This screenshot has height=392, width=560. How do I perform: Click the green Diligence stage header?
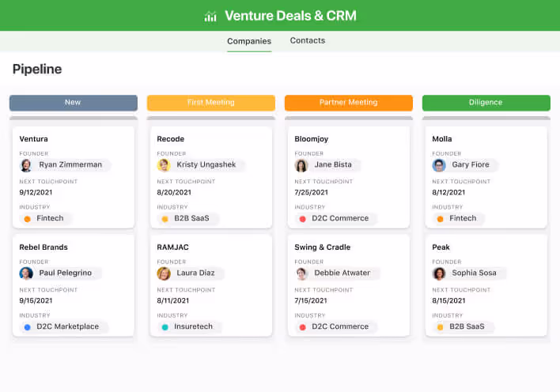click(x=486, y=103)
